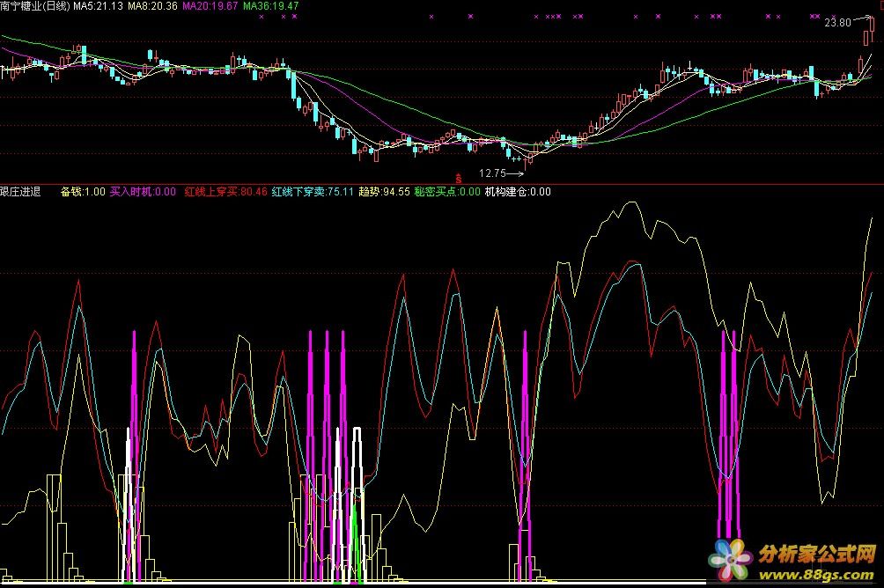Select the 秘密买点:0.00 indicator value
The width and height of the screenshot is (884, 588).
(x=447, y=192)
